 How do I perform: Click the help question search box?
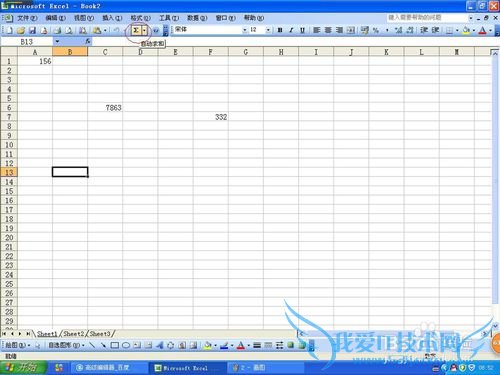(428, 17)
